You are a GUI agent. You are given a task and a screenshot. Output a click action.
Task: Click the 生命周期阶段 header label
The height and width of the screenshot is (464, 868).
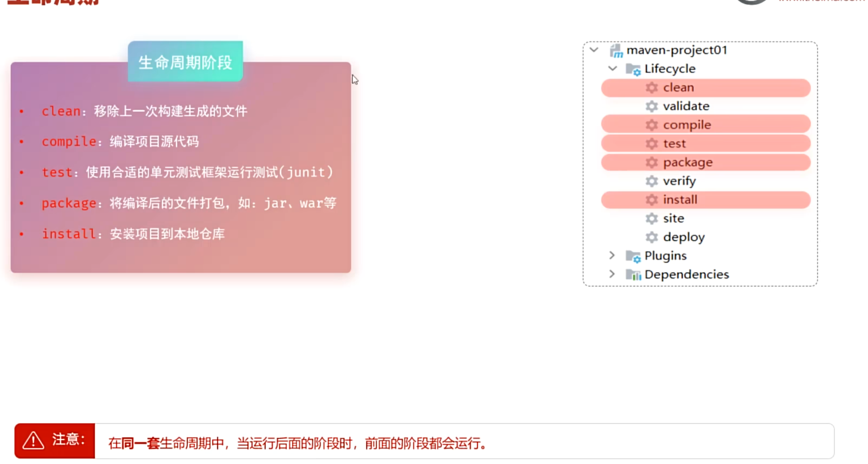coord(185,62)
